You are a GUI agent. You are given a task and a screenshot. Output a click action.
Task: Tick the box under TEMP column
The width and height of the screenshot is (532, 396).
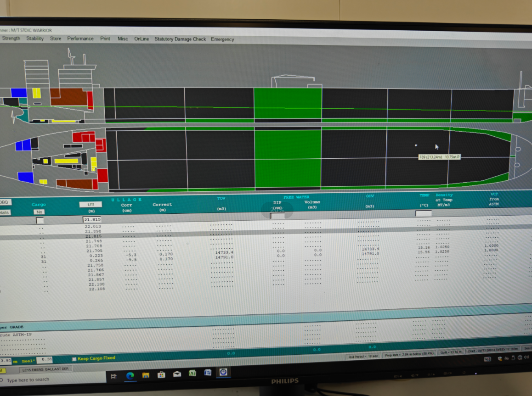pos(423,213)
